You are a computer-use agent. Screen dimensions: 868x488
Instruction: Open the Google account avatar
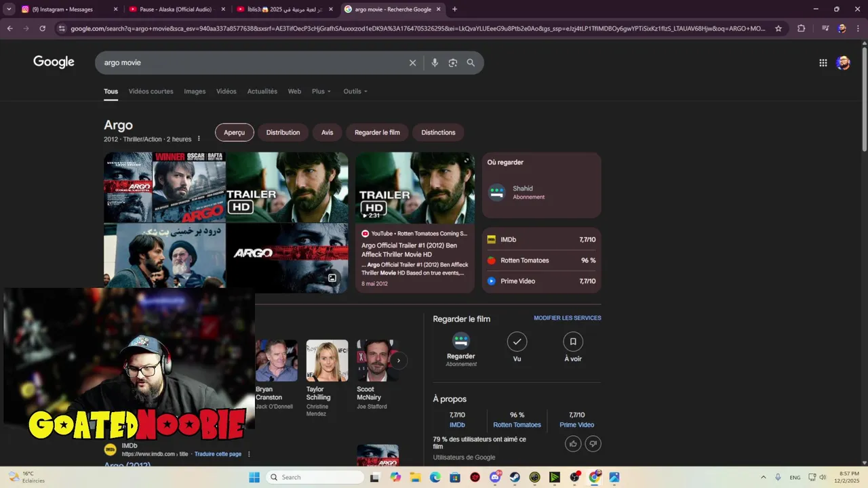point(843,62)
